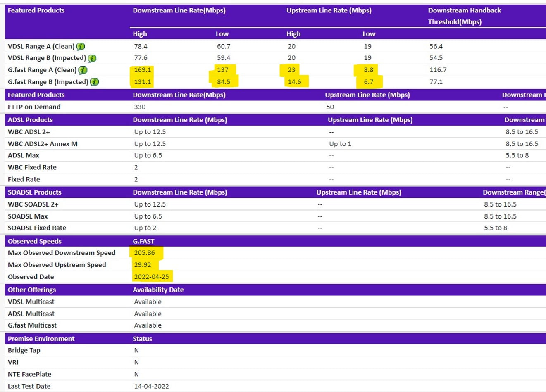Select the highlighted 84.5 low downstream value
Image resolution: width=546 pixels, height=392 pixels.
224,82
